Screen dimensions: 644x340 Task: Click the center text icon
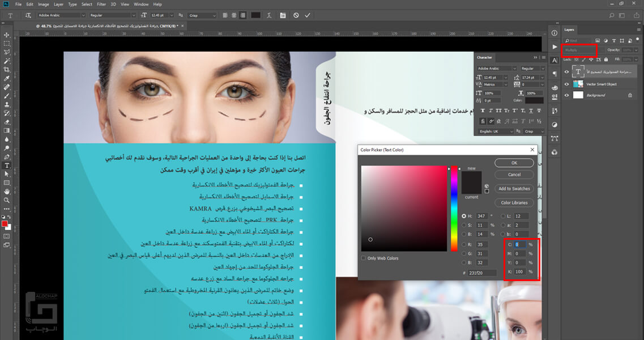tap(234, 15)
